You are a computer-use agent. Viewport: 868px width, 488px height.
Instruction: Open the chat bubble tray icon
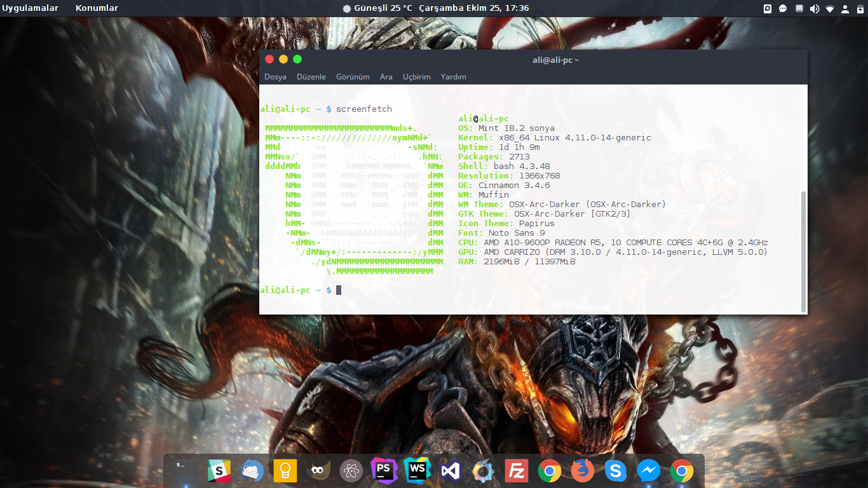tap(783, 8)
